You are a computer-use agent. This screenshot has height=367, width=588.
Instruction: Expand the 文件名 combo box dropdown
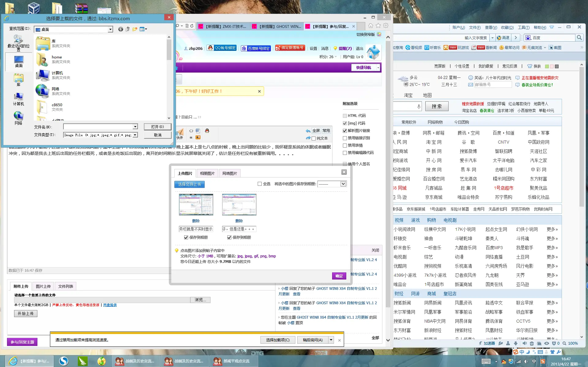point(135,127)
